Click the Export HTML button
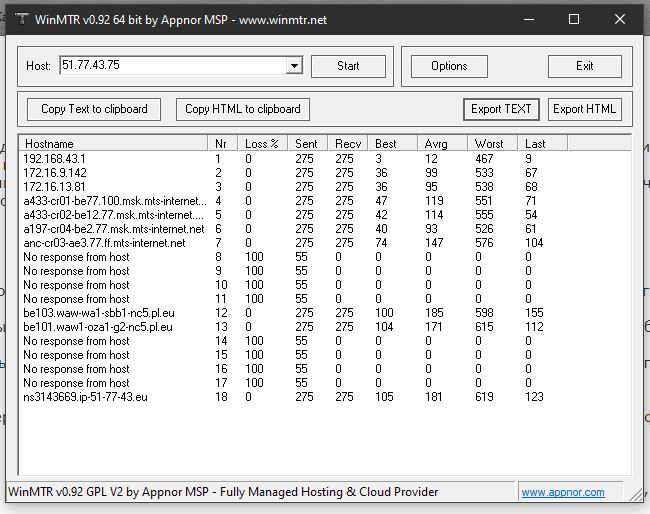The width and height of the screenshot is (650, 514). [x=584, y=109]
